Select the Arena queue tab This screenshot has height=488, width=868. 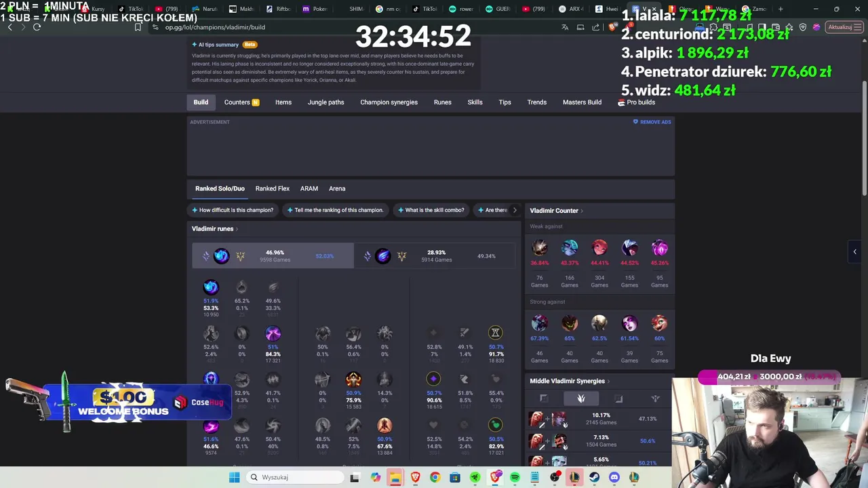point(337,188)
